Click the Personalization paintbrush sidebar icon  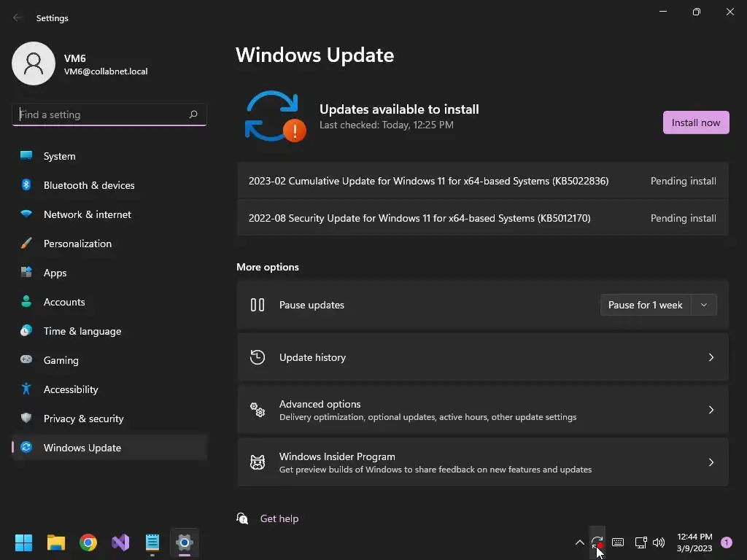click(x=26, y=243)
